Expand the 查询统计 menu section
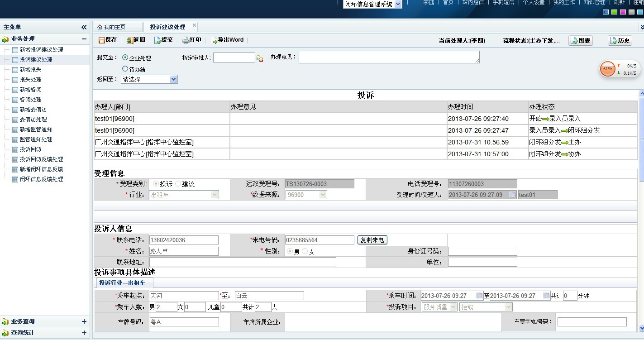The height and width of the screenshot is (340, 644). pyautogui.click(x=84, y=333)
